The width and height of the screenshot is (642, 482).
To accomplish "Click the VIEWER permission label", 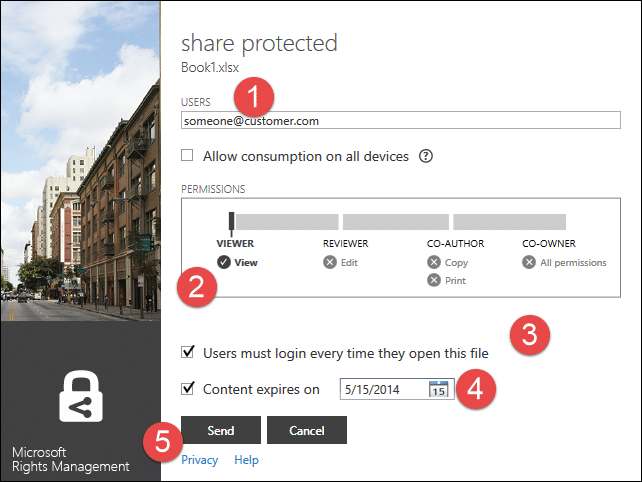I will (x=235, y=243).
